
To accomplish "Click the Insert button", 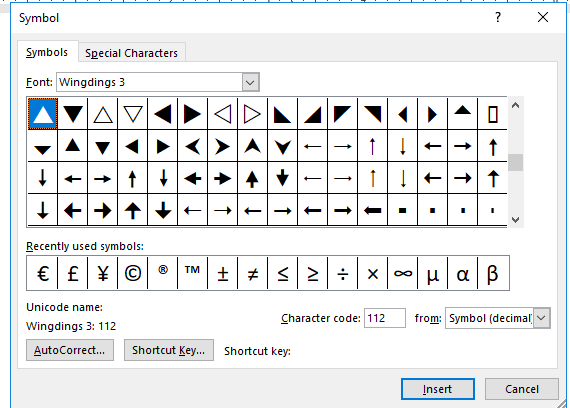I will tap(438, 389).
